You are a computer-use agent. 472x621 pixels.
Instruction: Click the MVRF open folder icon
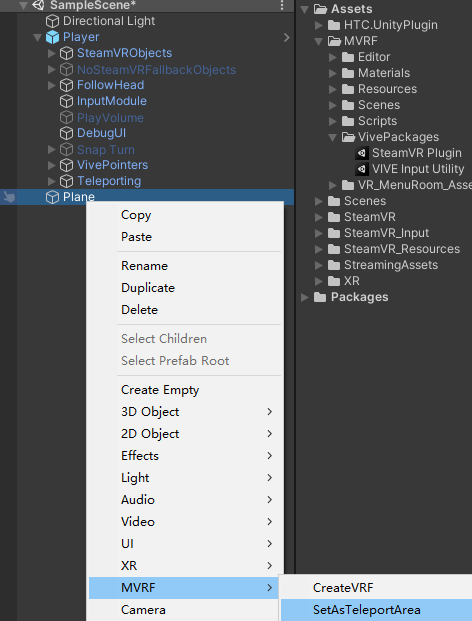pyautogui.click(x=334, y=41)
